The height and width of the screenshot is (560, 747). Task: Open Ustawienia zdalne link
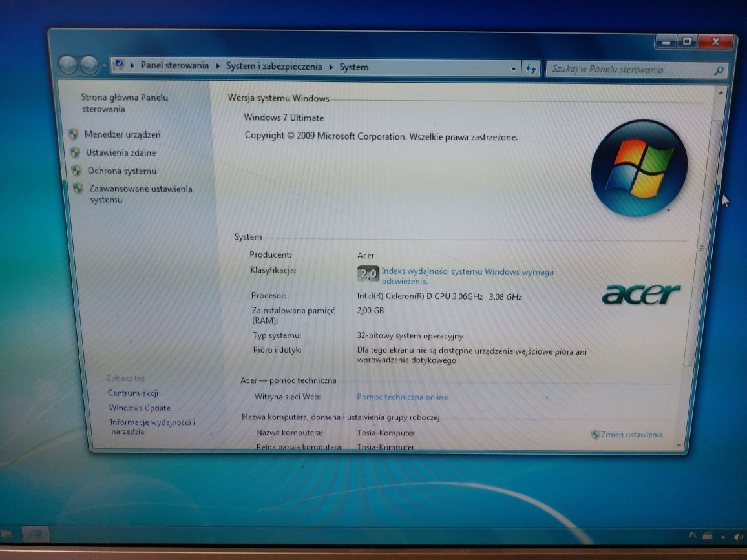coord(121,153)
